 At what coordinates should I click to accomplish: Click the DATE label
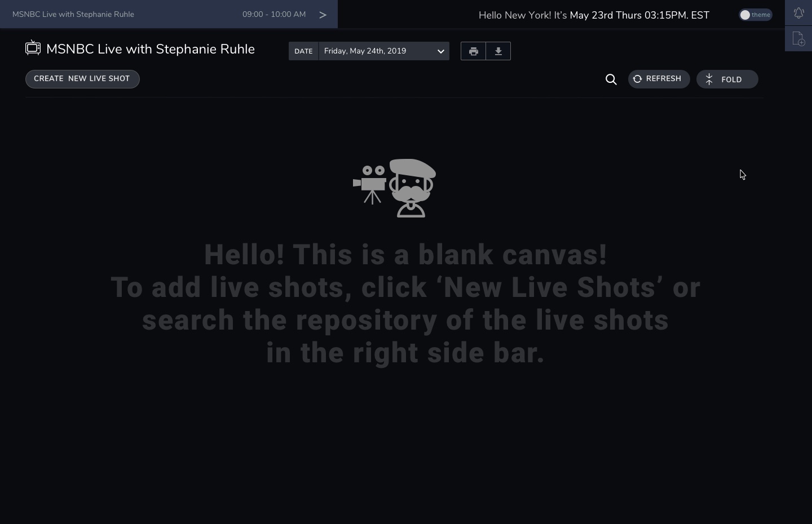pos(303,51)
